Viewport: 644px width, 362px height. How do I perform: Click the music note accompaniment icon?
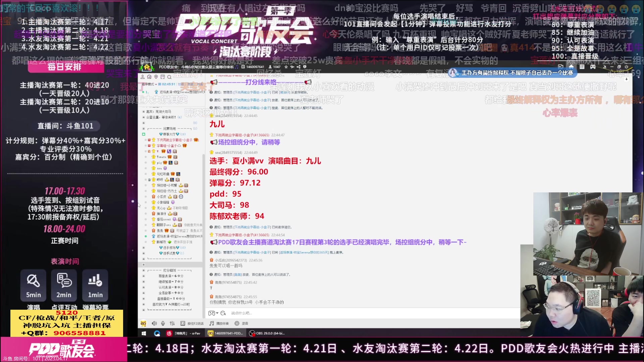point(212,323)
